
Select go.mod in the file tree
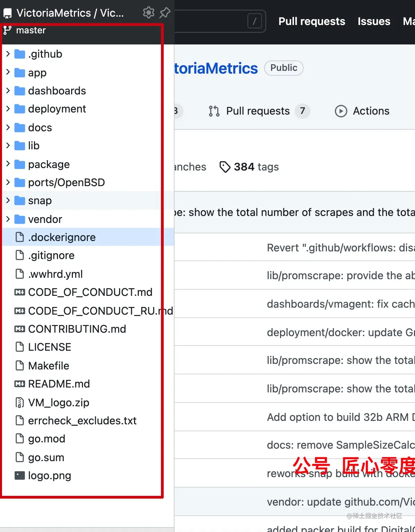(x=46, y=439)
